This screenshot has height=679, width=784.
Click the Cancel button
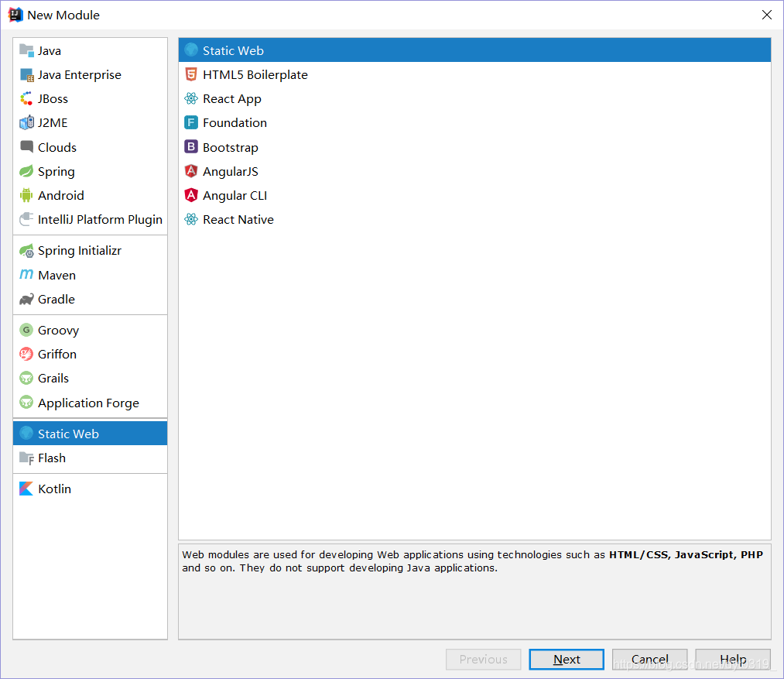pos(649,660)
